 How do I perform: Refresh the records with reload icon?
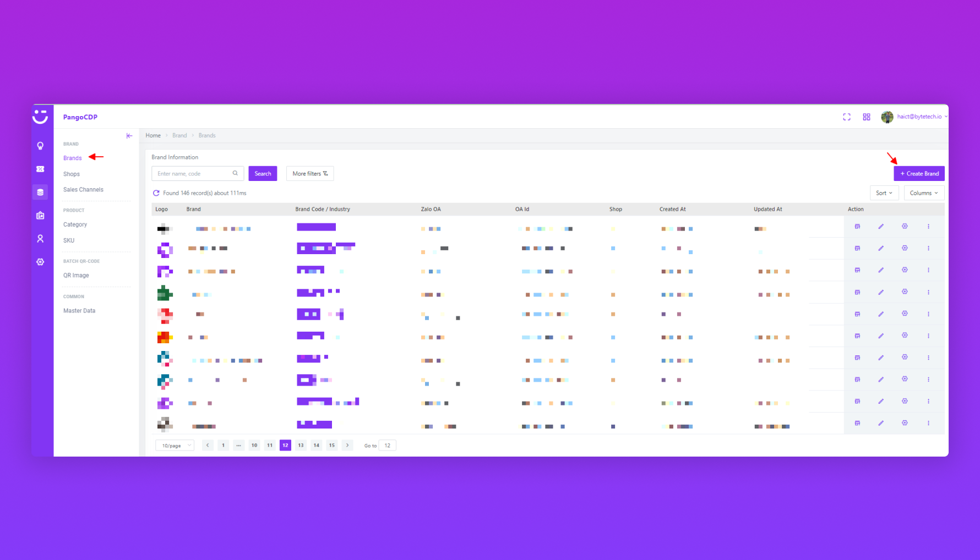tap(156, 193)
